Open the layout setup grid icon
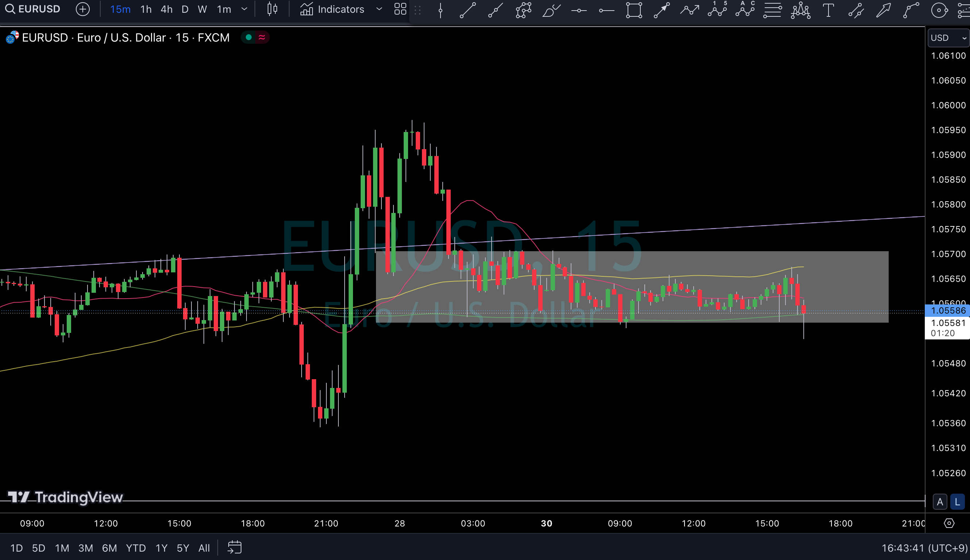970x560 pixels. [x=400, y=9]
